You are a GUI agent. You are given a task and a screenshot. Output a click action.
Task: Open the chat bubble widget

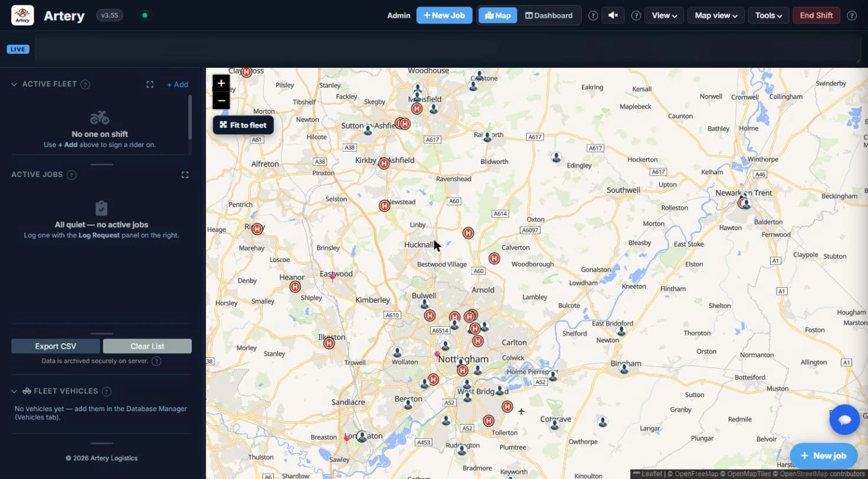(844, 419)
